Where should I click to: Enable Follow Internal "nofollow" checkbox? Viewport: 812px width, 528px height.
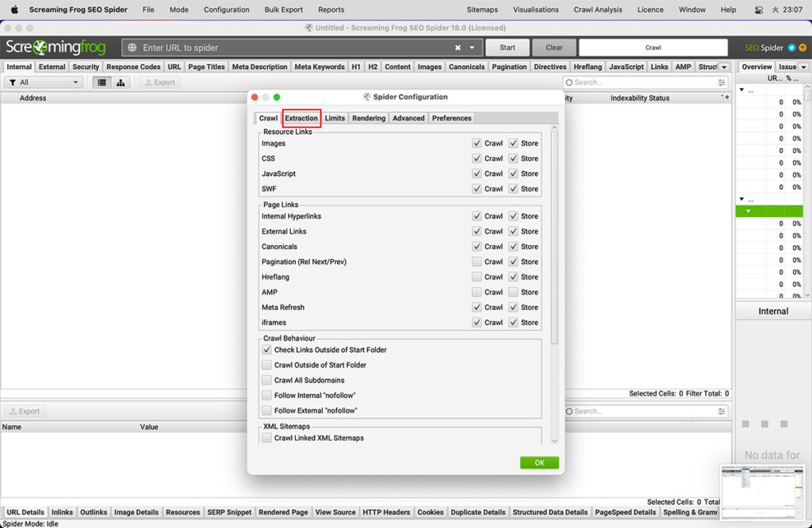[266, 396]
